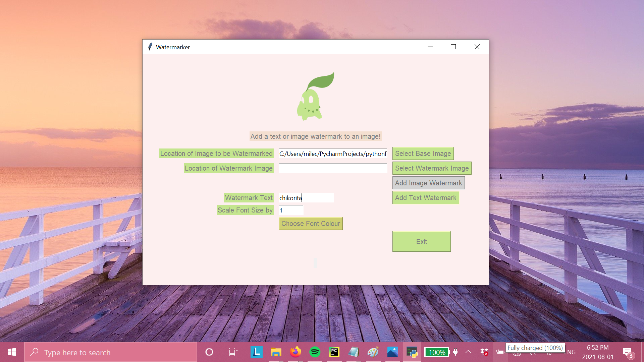Minimize the Watermarker window
Viewport: 644px width, 362px height.
pyautogui.click(x=430, y=47)
